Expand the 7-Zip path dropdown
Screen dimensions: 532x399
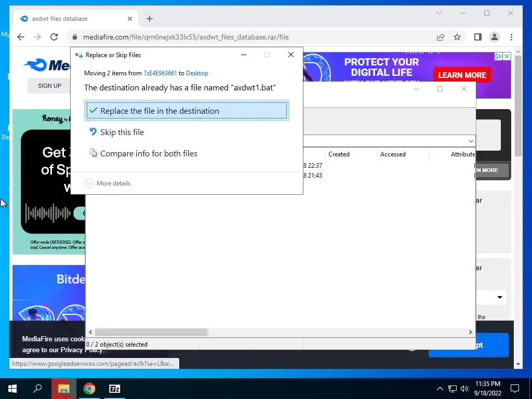click(x=471, y=141)
